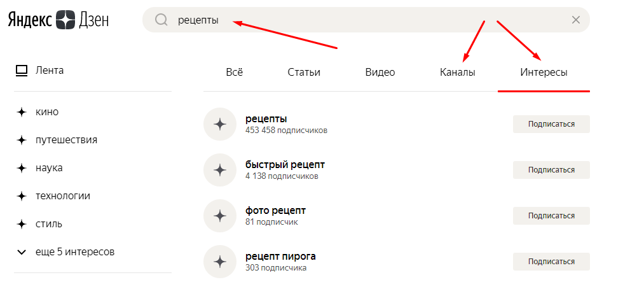The image size is (644, 282).
Task: Select the Видео tab
Action: (x=380, y=72)
